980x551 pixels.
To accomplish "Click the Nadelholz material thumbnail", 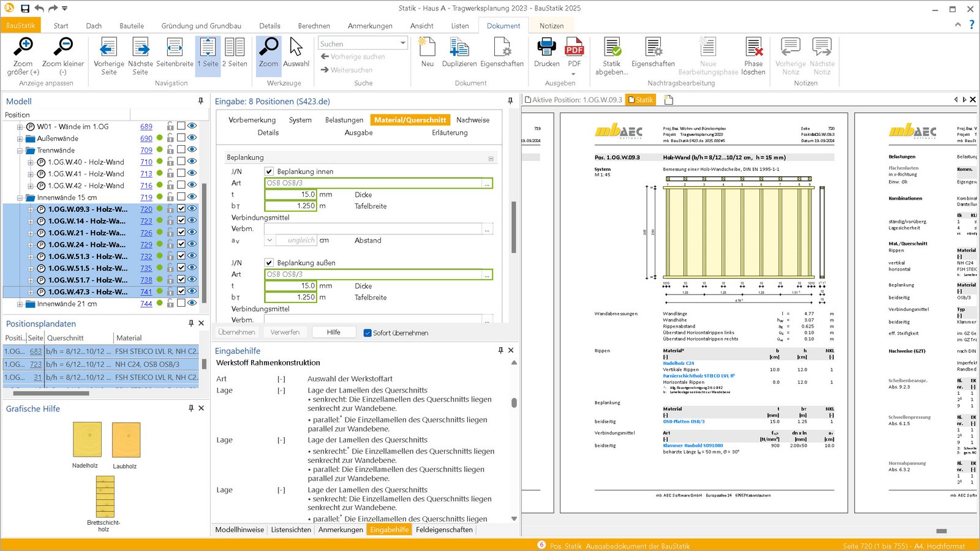I will [88, 440].
